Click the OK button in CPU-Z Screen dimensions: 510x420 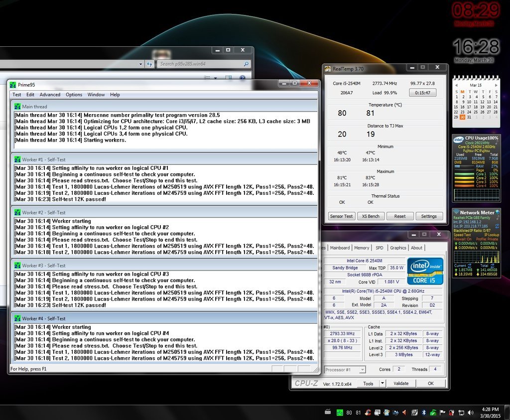point(431,383)
